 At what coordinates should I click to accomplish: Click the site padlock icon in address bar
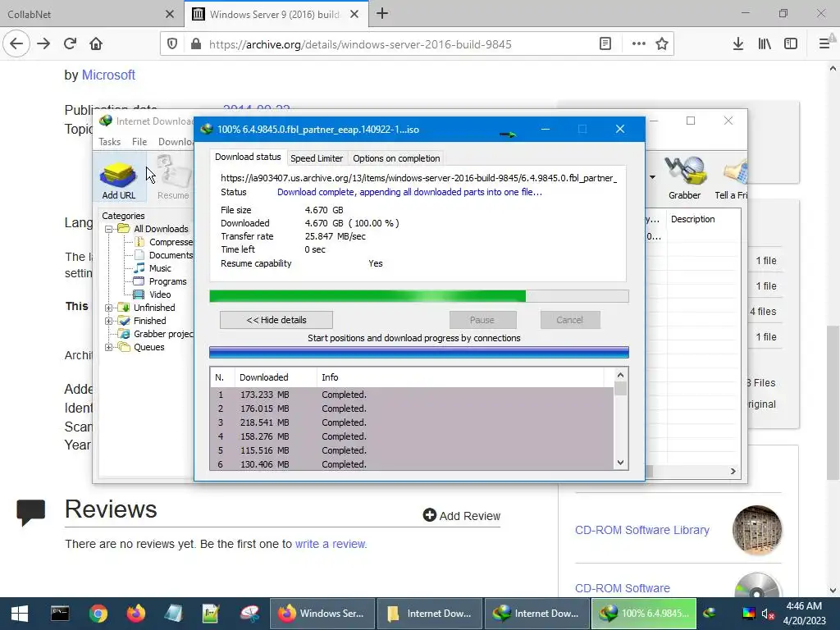(196, 44)
